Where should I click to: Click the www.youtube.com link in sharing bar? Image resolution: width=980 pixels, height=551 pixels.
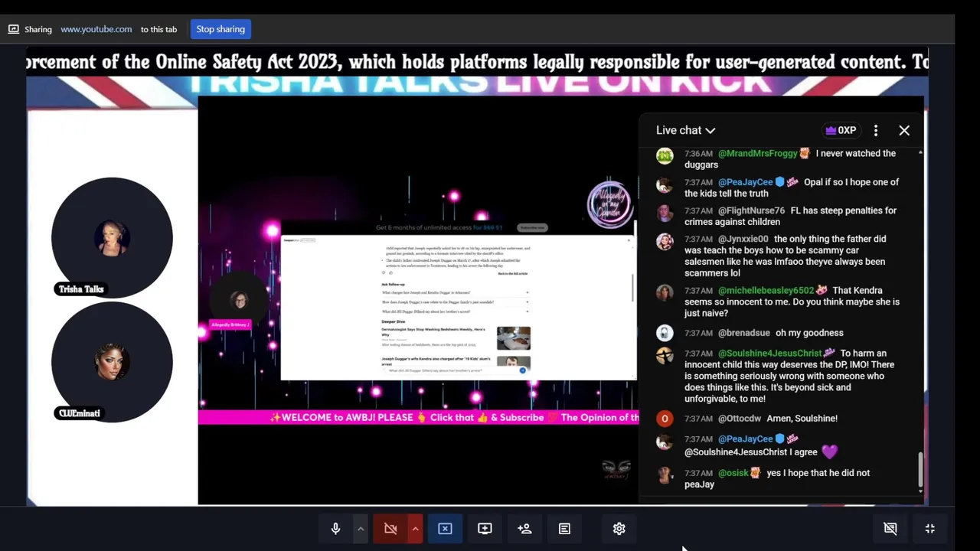pyautogui.click(x=96, y=29)
